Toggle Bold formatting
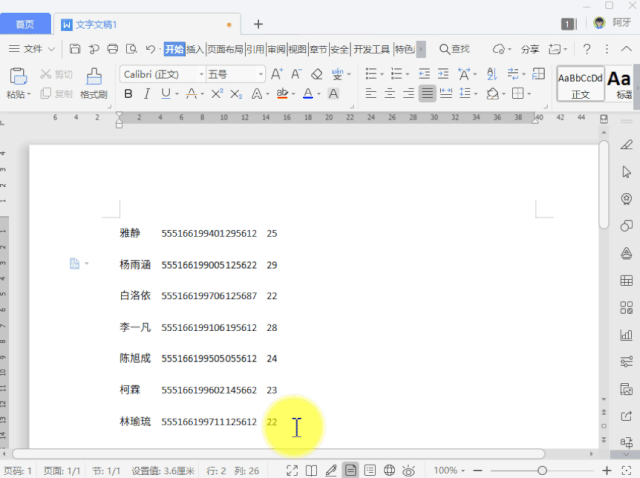This screenshot has width=640, height=478. tap(128, 94)
